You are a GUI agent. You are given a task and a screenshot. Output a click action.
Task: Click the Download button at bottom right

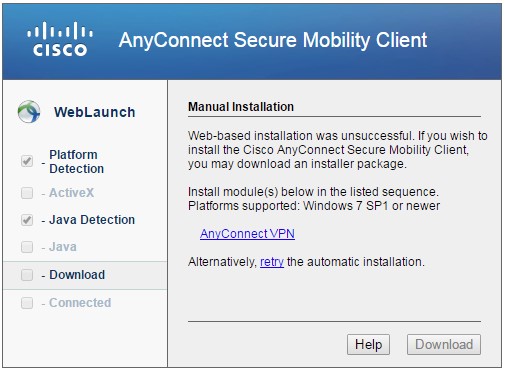pos(444,344)
